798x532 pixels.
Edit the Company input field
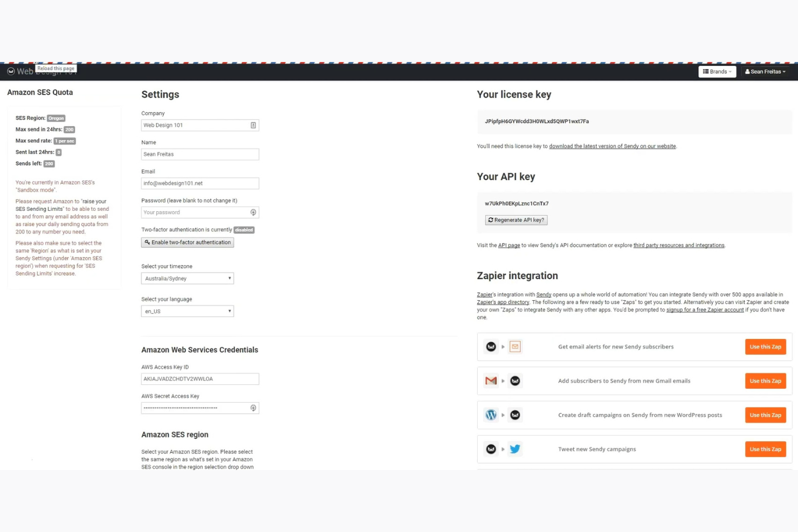(200, 125)
